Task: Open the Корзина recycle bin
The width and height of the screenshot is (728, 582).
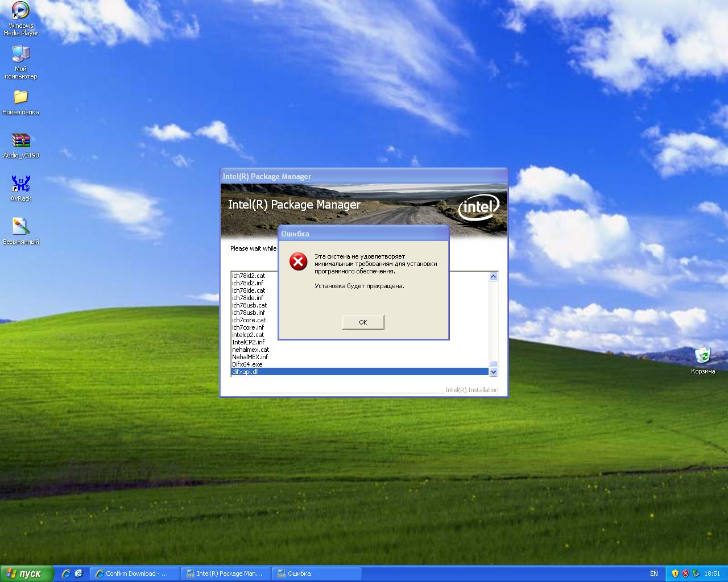Action: coord(703,361)
